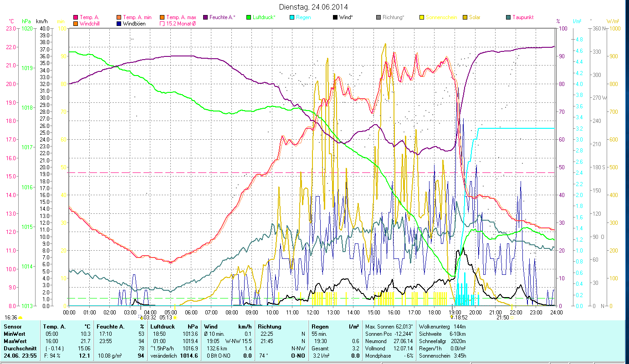Click the cyan Regen legend swatch

[291, 17]
